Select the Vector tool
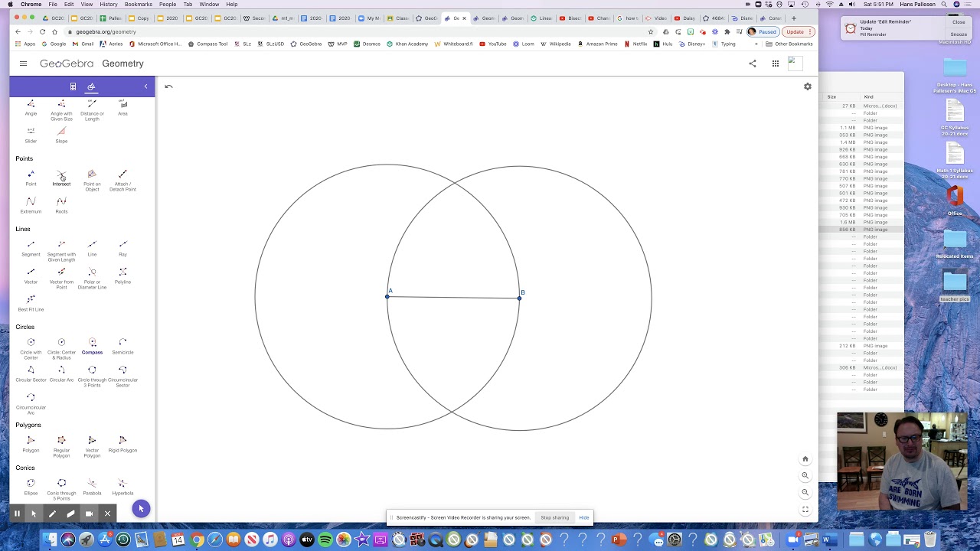 point(31,276)
